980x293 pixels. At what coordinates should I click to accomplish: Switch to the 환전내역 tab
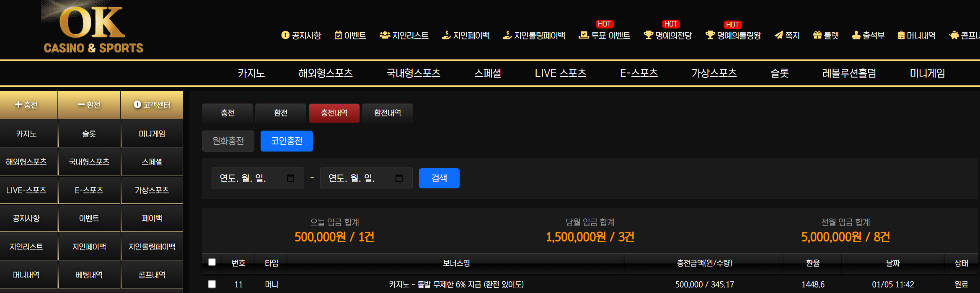[x=387, y=113]
